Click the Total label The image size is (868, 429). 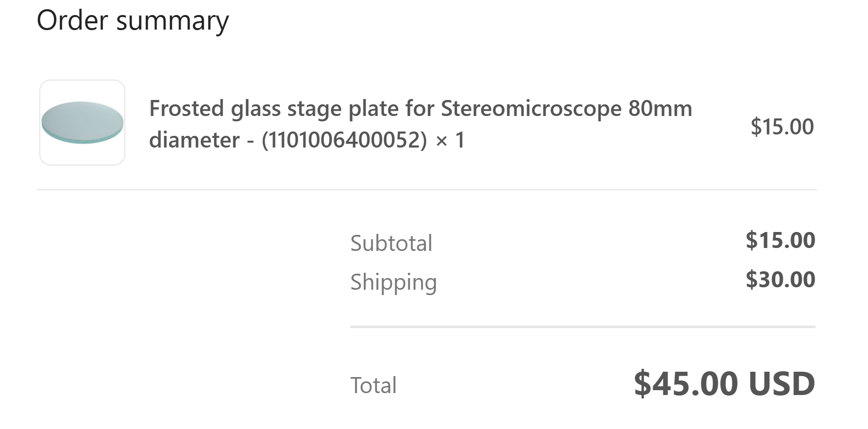[x=373, y=385]
